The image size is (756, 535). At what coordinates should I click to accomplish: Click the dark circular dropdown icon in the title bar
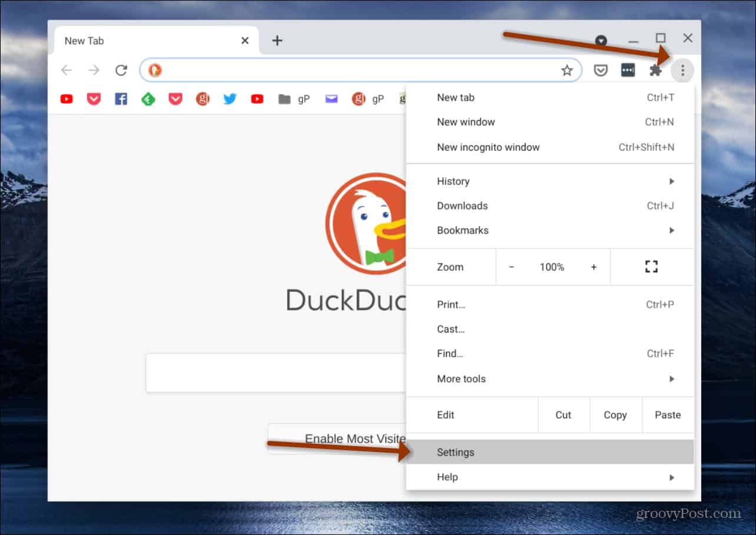[601, 41]
